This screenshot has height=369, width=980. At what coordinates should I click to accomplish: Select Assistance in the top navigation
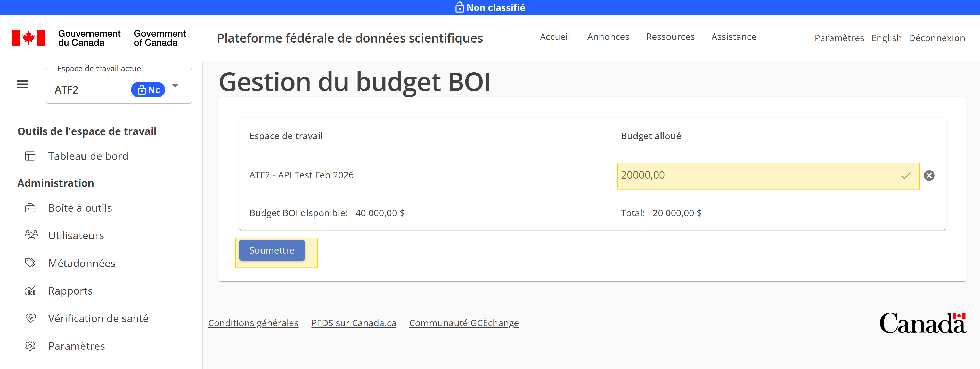[x=733, y=37]
